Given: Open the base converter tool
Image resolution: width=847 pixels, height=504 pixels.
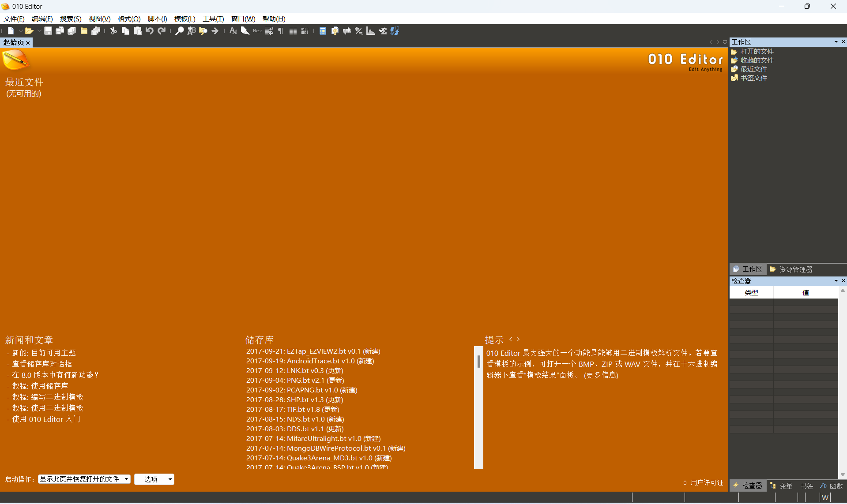Looking at the screenshot, I should click(395, 30).
